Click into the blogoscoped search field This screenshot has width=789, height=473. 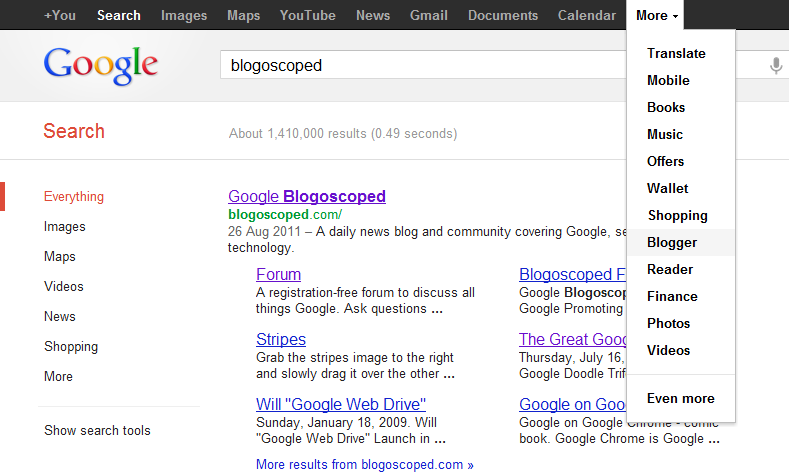[420, 66]
